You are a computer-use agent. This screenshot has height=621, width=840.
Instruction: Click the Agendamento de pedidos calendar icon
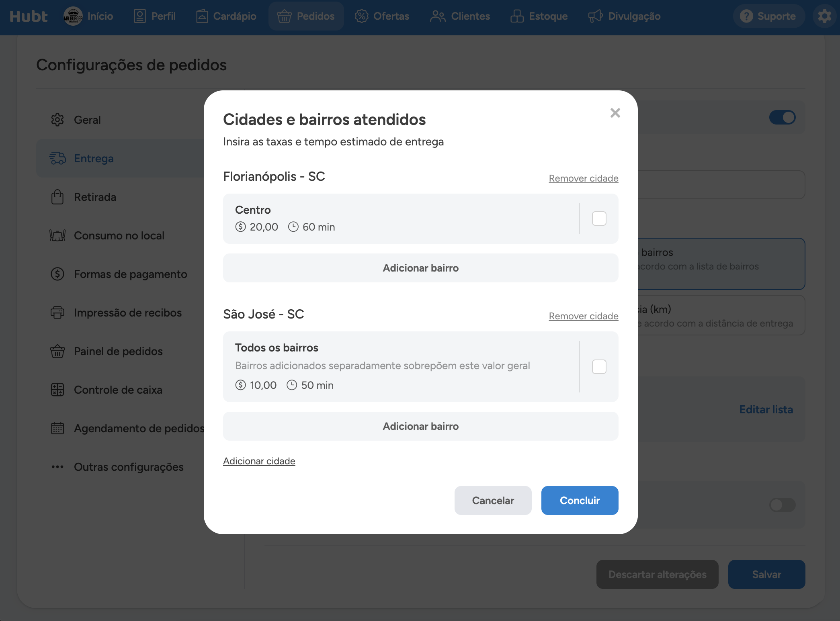click(x=57, y=428)
